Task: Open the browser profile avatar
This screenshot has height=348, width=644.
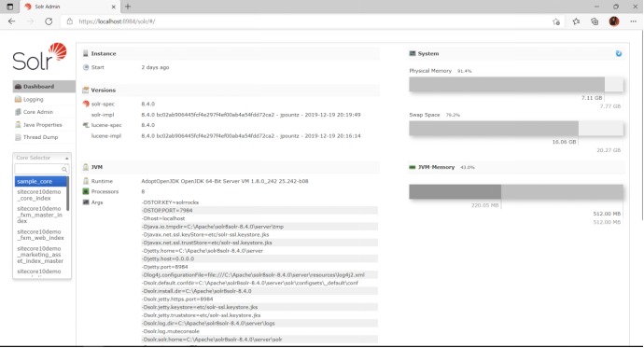Action: pos(614,21)
